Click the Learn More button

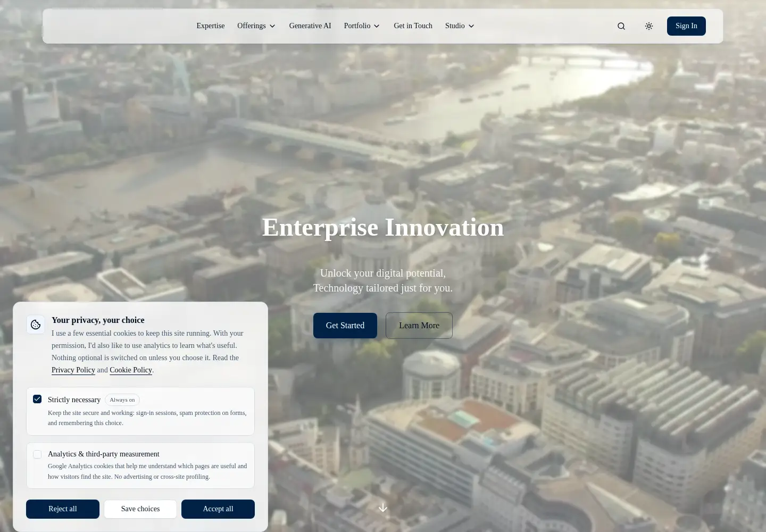(419, 326)
